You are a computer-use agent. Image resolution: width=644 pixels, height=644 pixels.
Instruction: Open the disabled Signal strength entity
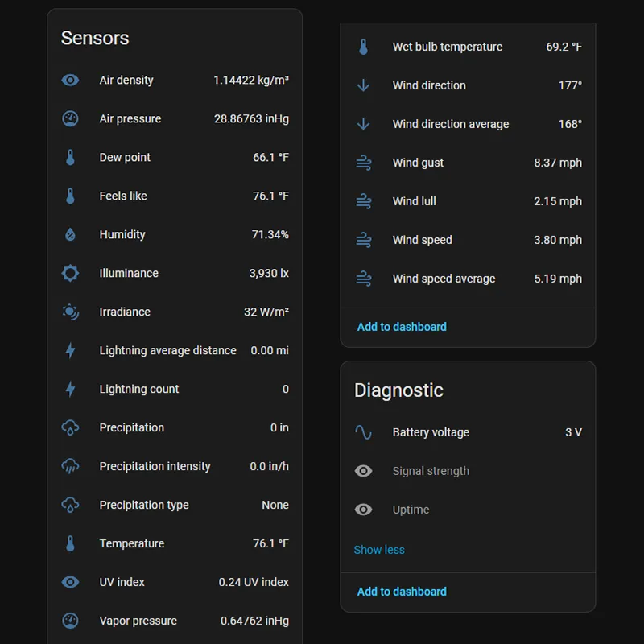click(431, 471)
